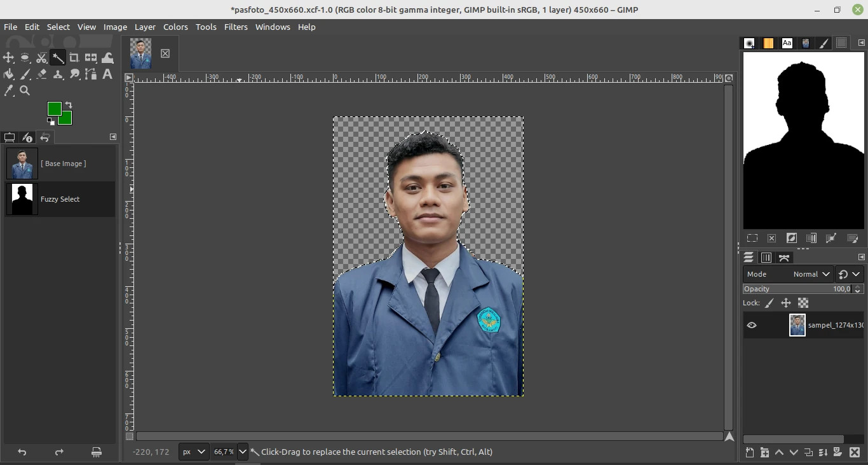The height and width of the screenshot is (465, 868).
Task: Open the Colors menu
Action: click(x=175, y=27)
